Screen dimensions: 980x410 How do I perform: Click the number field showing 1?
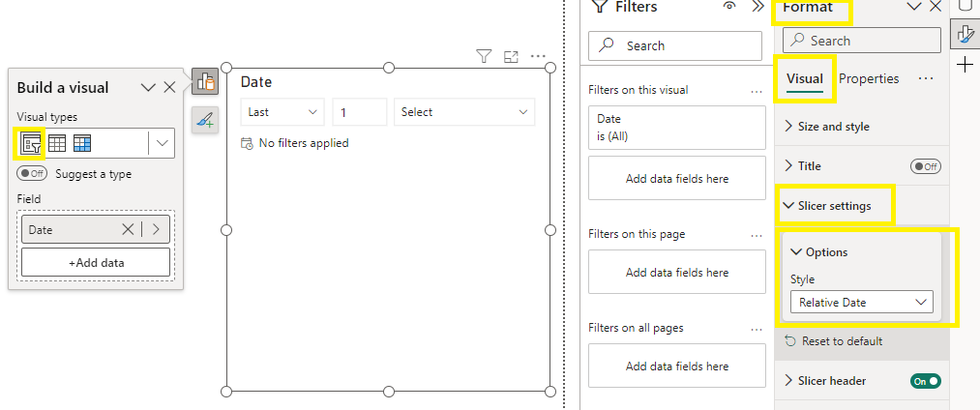pos(359,112)
